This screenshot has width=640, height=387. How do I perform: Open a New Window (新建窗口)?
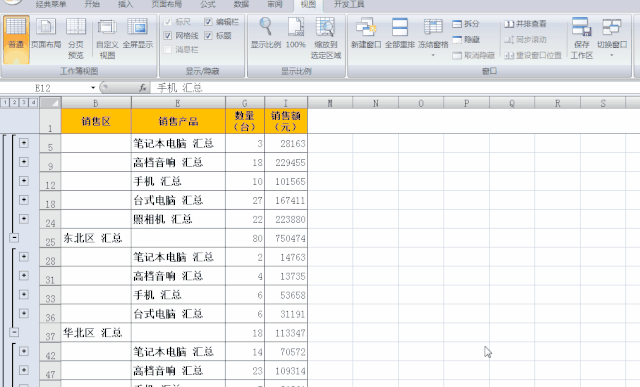click(x=366, y=33)
